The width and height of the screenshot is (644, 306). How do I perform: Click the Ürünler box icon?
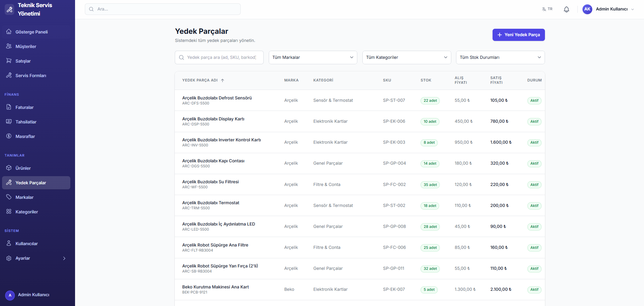(9, 168)
